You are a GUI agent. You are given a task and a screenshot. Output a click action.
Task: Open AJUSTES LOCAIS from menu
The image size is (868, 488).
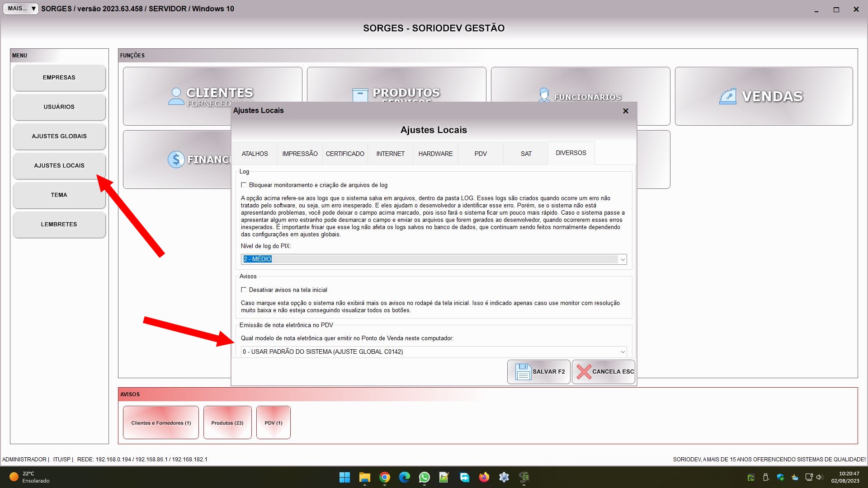[59, 166]
